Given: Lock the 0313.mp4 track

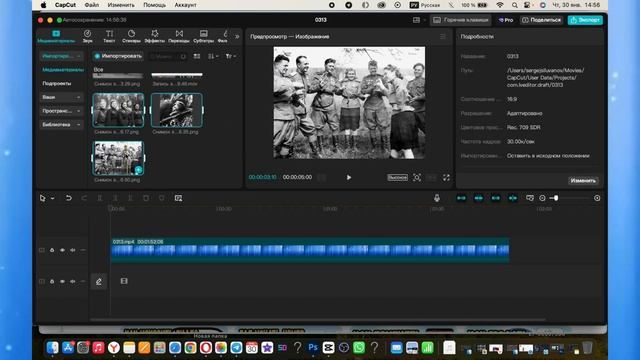Looking at the screenshot, I should tap(52, 250).
